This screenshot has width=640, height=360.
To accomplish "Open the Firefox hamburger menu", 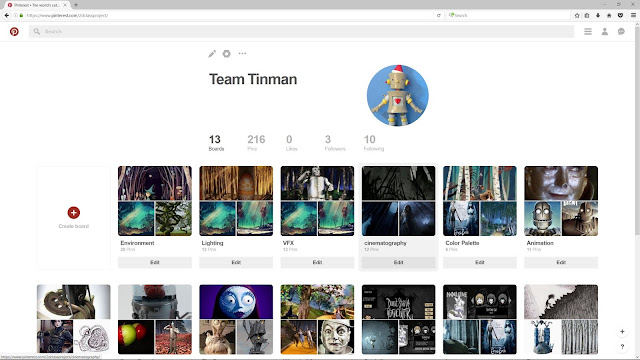I will click(x=633, y=15).
